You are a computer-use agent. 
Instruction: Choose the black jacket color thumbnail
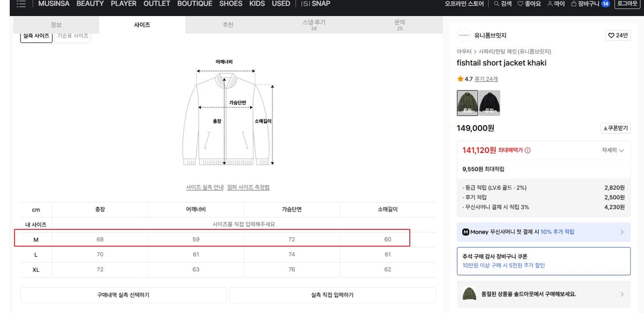click(x=489, y=103)
